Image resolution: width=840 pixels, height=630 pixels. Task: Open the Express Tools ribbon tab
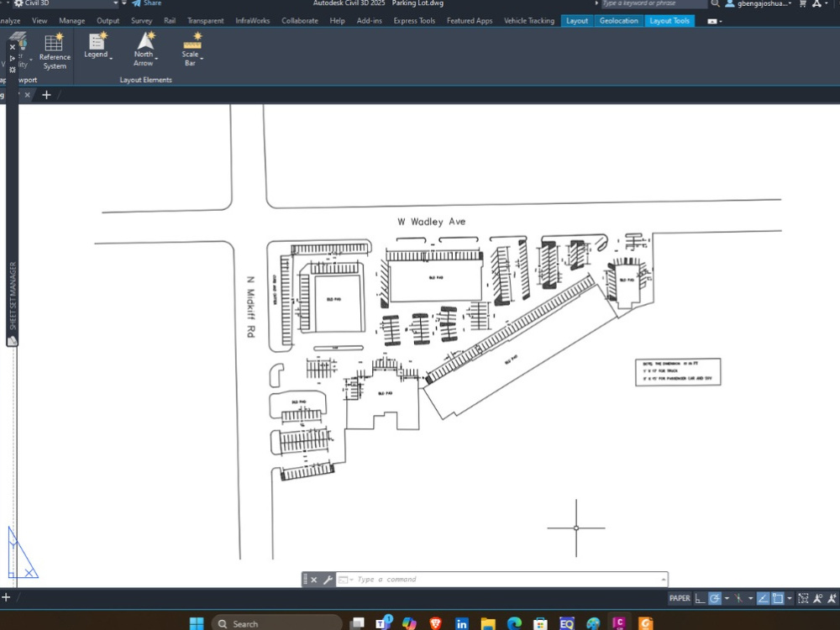(413, 20)
